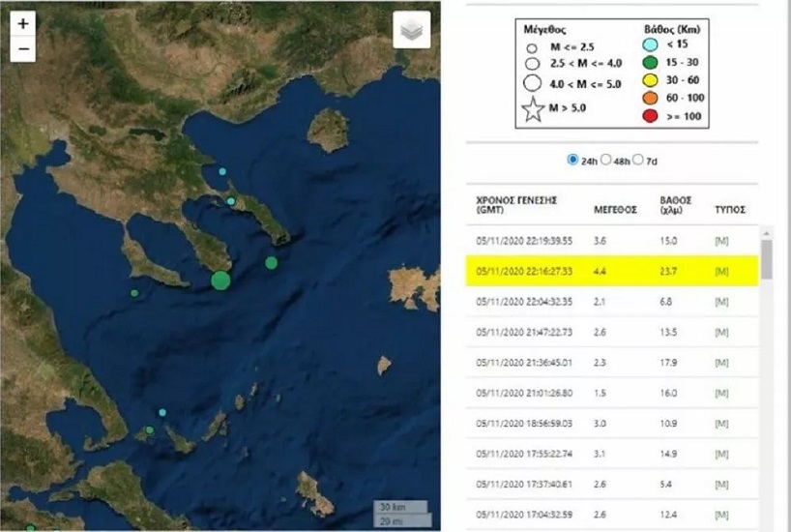The height and width of the screenshot is (532, 791).
Task: Zoom in on the earthquake map
Action: pyautogui.click(x=23, y=23)
